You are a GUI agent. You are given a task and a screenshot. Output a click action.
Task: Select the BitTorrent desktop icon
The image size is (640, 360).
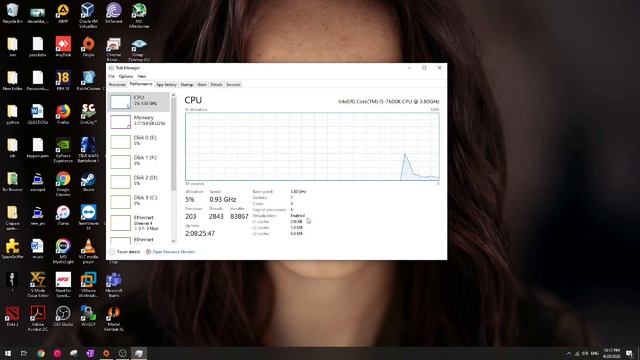tap(113, 13)
